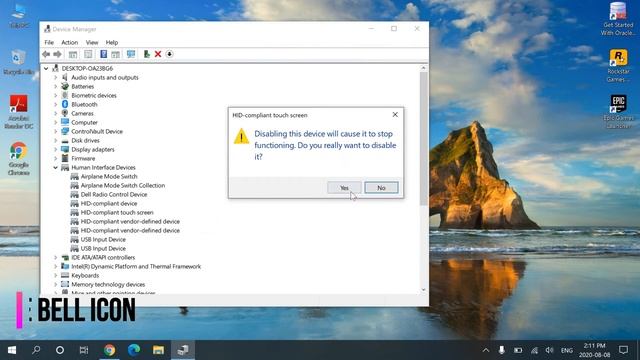This screenshot has height=360, width=640.
Task: Click the red X Uninstall device icon
Action: pyautogui.click(x=158, y=54)
